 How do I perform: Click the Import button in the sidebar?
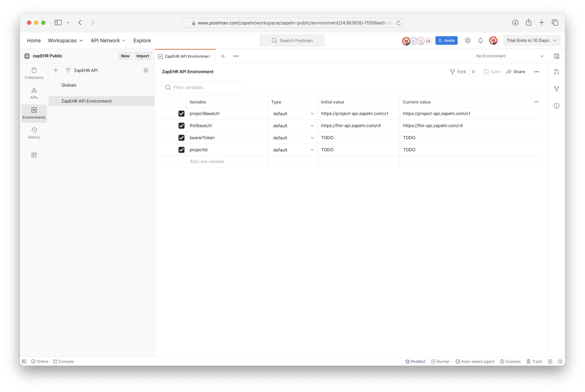(x=143, y=56)
